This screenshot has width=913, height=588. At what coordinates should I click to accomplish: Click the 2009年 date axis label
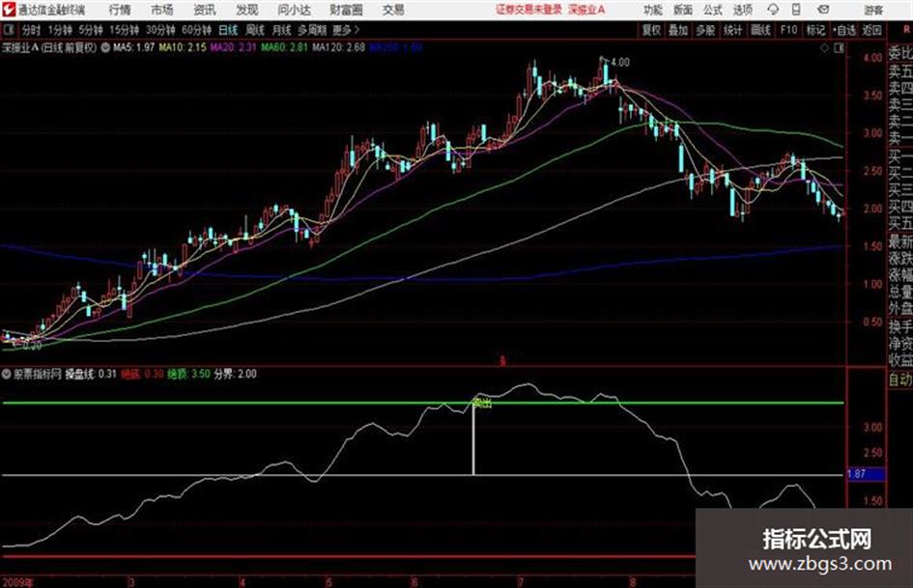point(17,582)
